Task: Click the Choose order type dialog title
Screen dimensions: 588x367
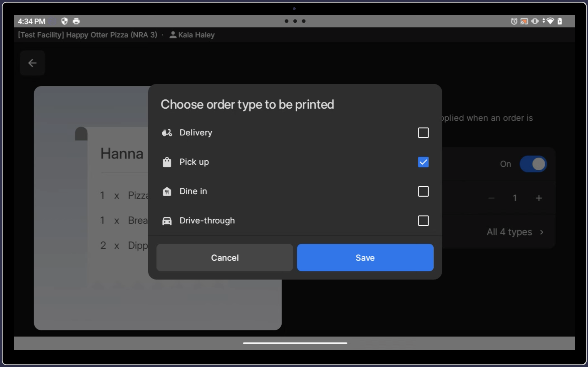Action: click(247, 104)
